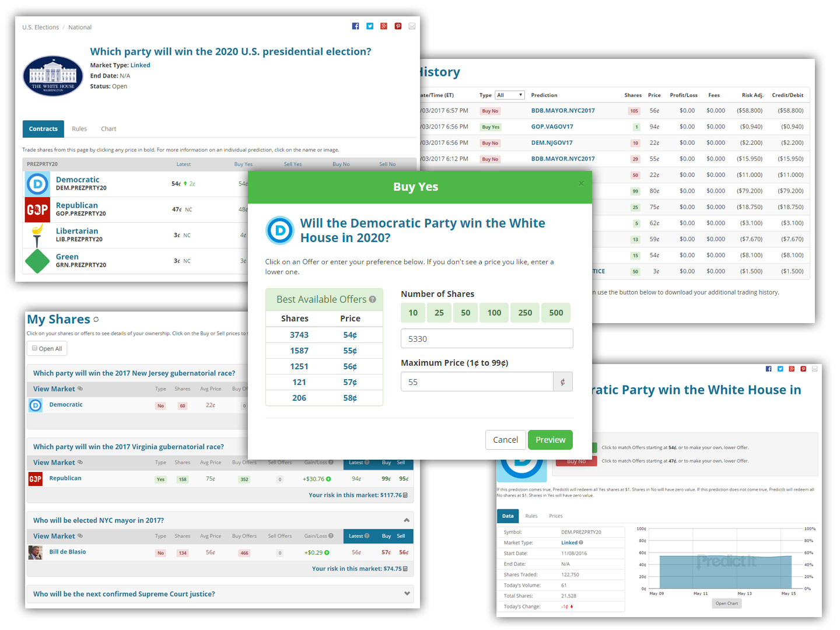Click the Democratic party logo in the contracts list
This screenshot has width=840, height=630.
(x=37, y=184)
